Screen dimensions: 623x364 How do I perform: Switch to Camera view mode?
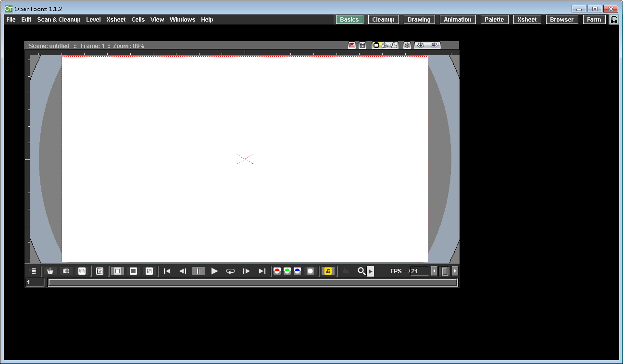(394, 45)
